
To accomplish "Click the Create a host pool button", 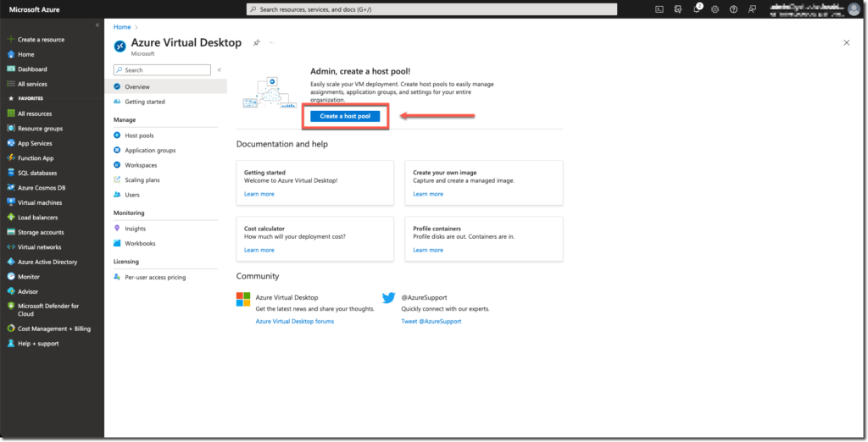I will tap(345, 116).
